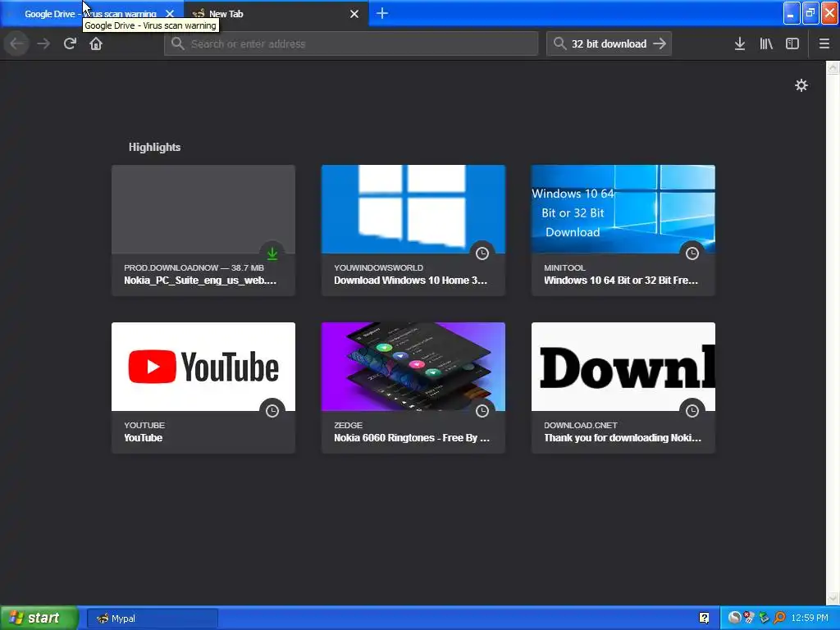Click 'Windows 10 64 Bit or 32 Bit Fre...' title
This screenshot has height=630, width=840.
621,281
